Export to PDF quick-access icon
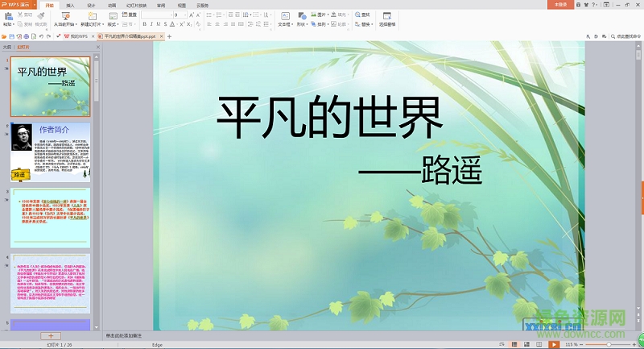This screenshot has width=644, height=349. point(19,36)
